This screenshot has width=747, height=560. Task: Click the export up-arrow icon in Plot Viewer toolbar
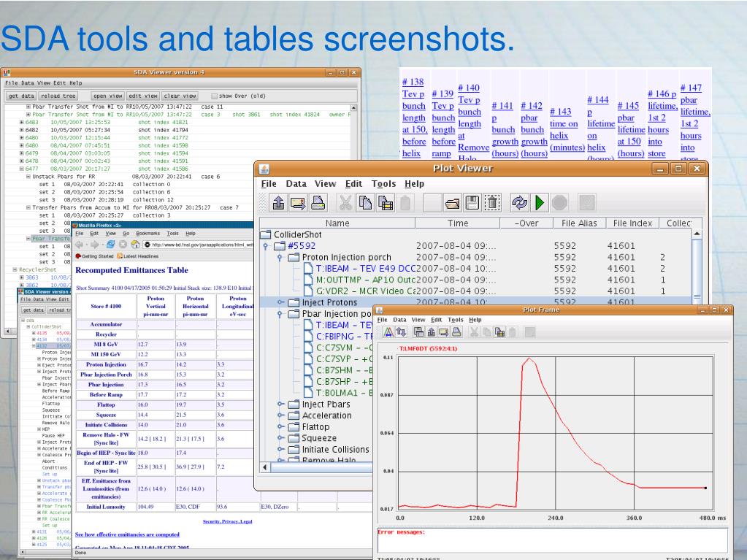coord(278,203)
